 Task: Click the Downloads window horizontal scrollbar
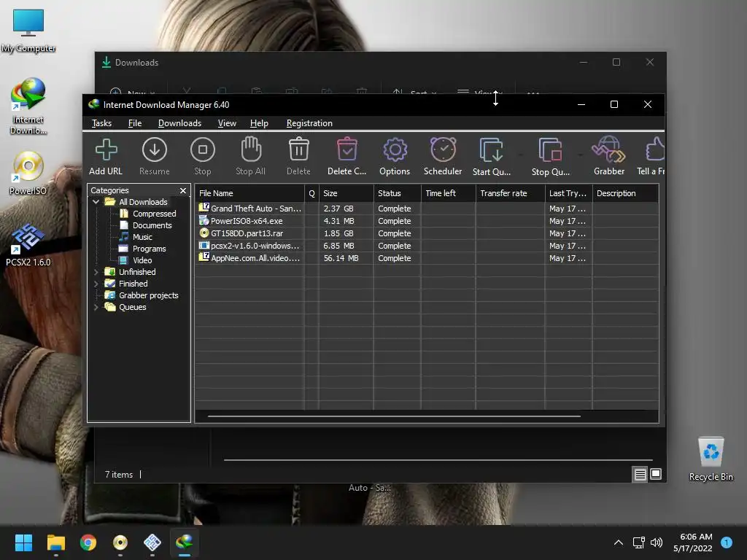[438, 460]
